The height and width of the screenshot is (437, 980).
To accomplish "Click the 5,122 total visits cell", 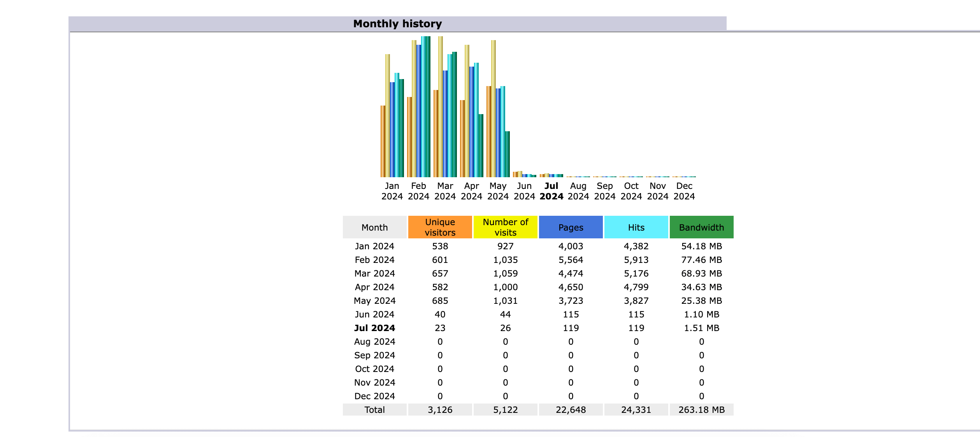I will pyautogui.click(x=506, y=410).
